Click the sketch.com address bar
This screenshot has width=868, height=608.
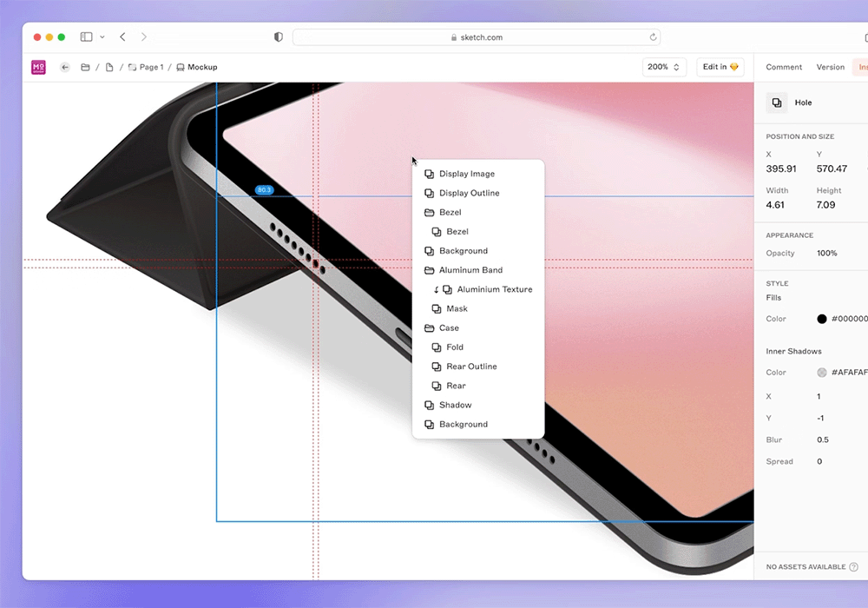(476, 37)
